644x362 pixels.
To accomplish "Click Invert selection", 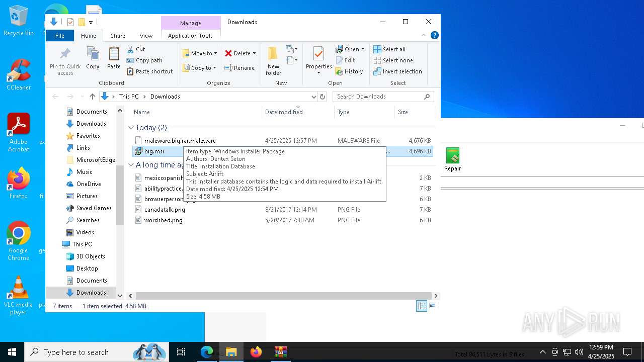I will point(397,71).
